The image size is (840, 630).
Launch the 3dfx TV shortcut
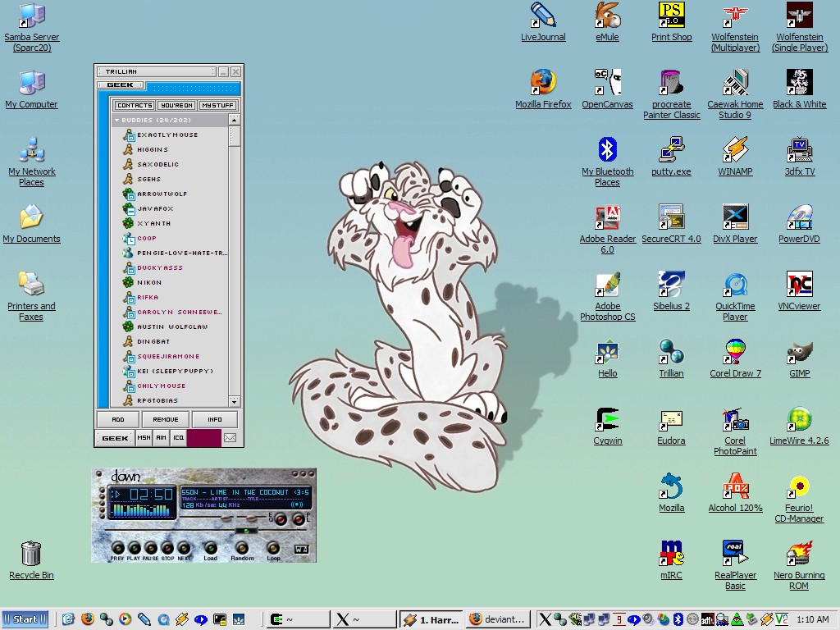pos(799,157)
